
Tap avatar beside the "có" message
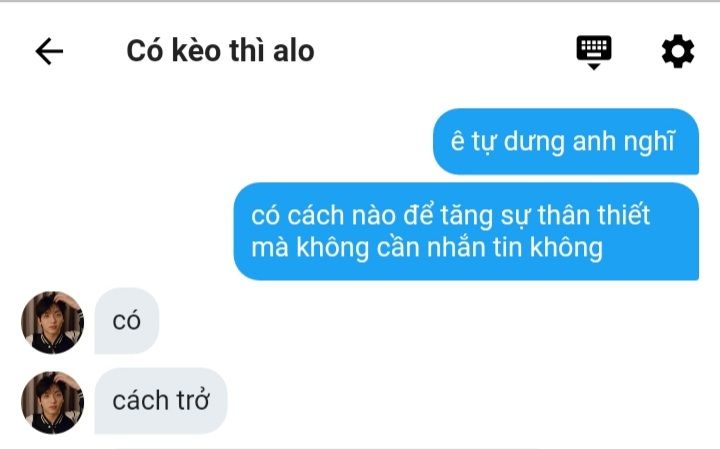tap(52, 322)
